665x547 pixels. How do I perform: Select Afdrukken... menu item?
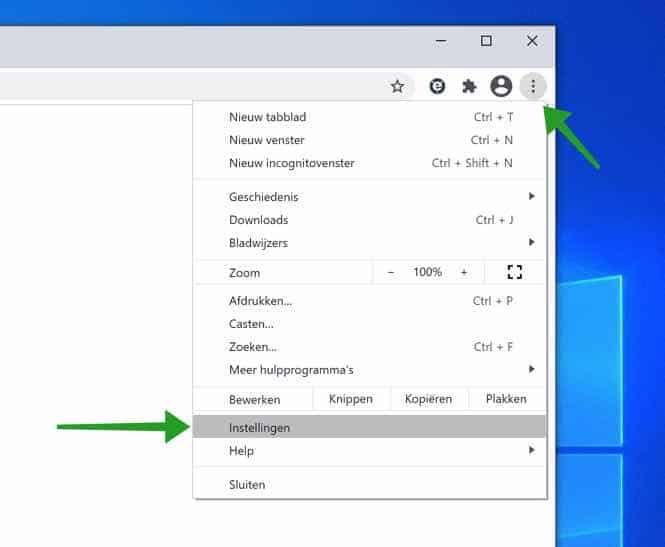261,301
